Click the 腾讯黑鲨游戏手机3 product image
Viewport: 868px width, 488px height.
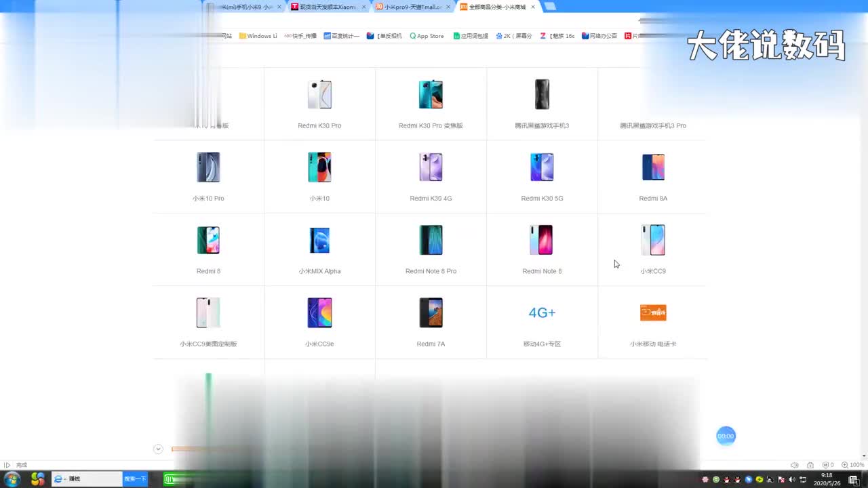tap(542, 95)
